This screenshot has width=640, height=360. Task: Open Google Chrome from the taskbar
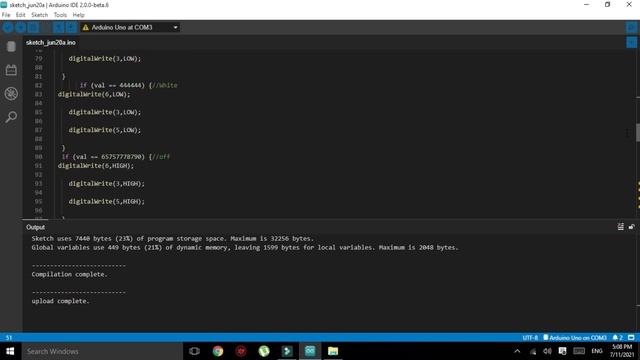click(x=218, y=351)
